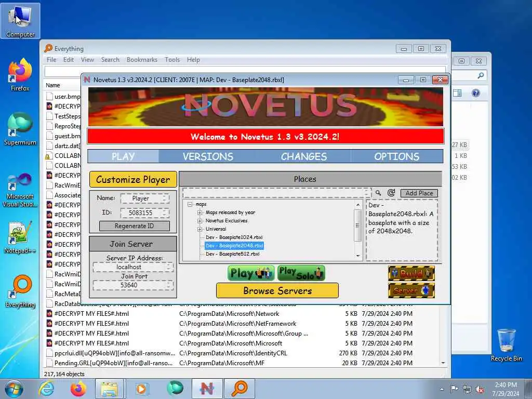The image size is (532, 399).
Task: Open the Tools menu in Everything
Action: (172, 60)
